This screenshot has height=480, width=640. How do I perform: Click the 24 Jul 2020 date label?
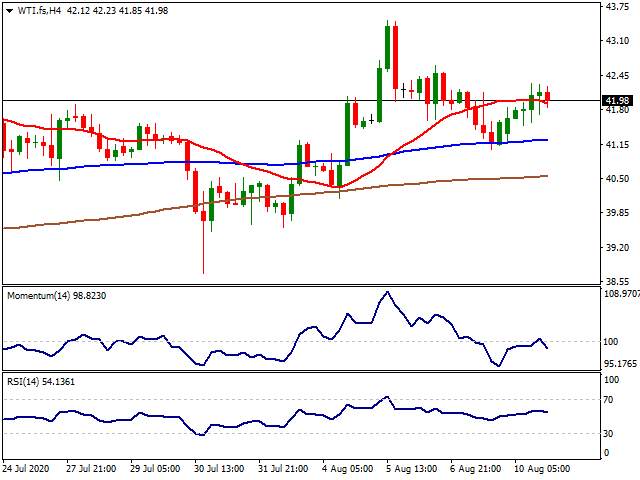[26, 469]
